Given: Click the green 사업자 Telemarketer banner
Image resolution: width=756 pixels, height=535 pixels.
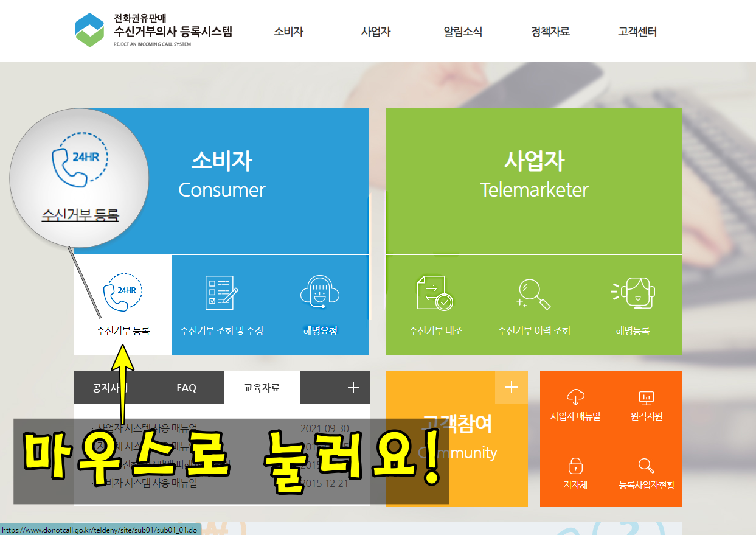Looking at the screenshot, I should (534, 181).
